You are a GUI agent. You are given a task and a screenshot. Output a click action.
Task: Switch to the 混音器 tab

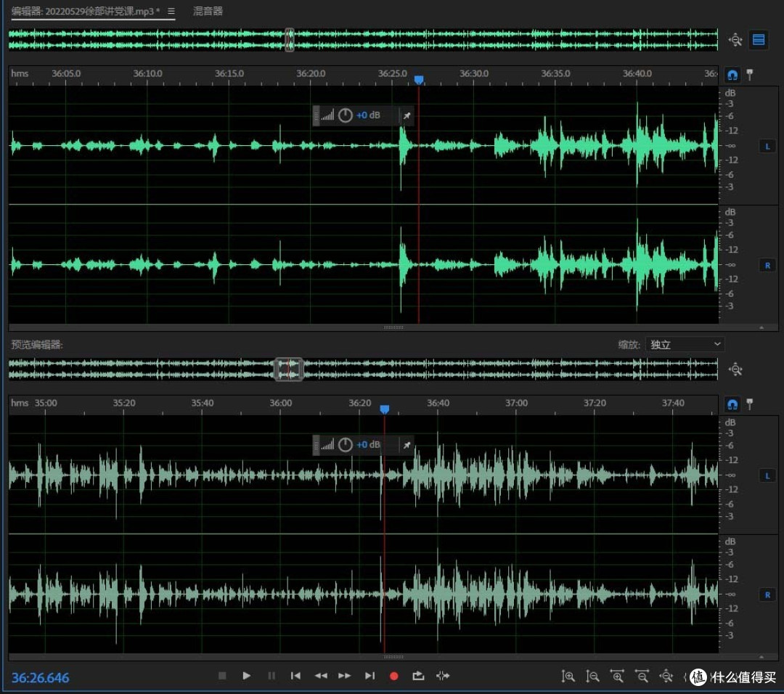click(x=208, y=11)
